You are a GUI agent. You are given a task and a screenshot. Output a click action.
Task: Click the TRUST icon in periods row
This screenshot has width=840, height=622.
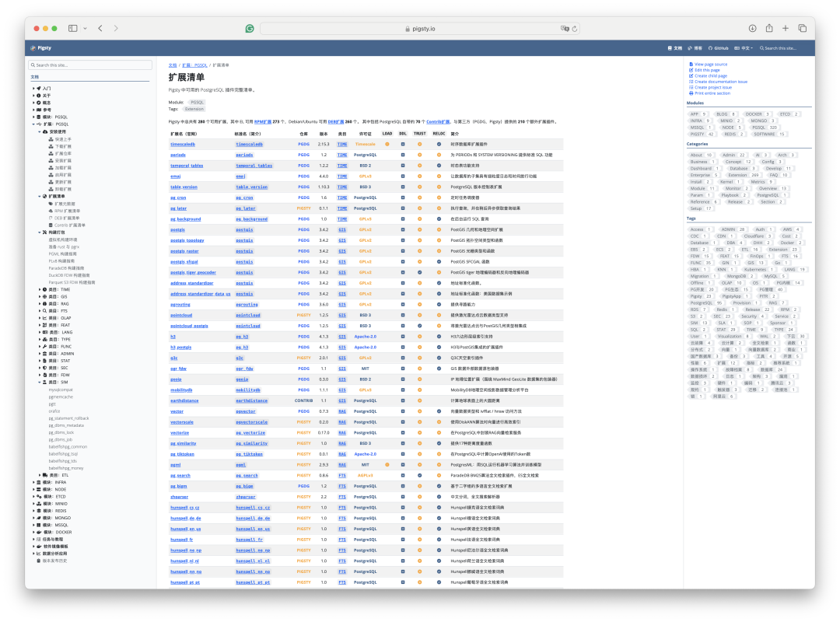tap(419, 155)
